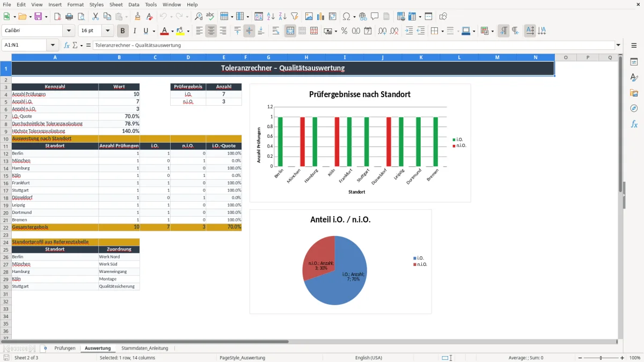Screen dimensions: 644x362
Task: Click the font color red swatch
Action: (x=164, y=31)
